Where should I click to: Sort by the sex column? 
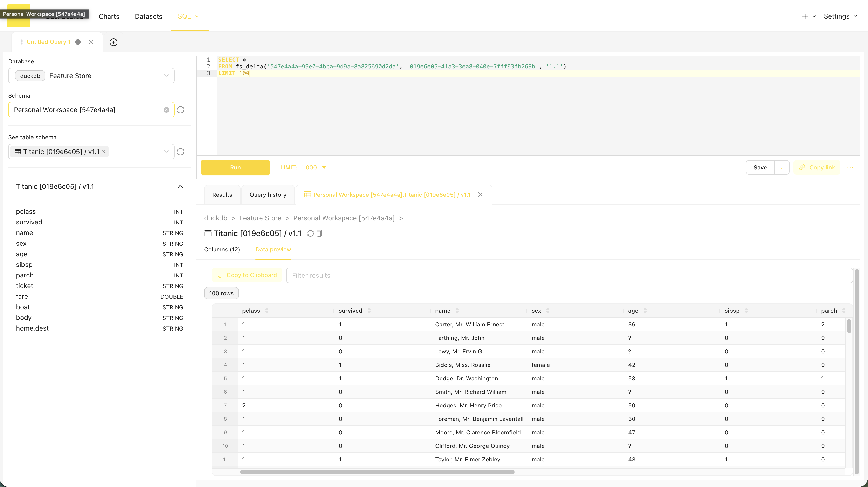[548, 311]
